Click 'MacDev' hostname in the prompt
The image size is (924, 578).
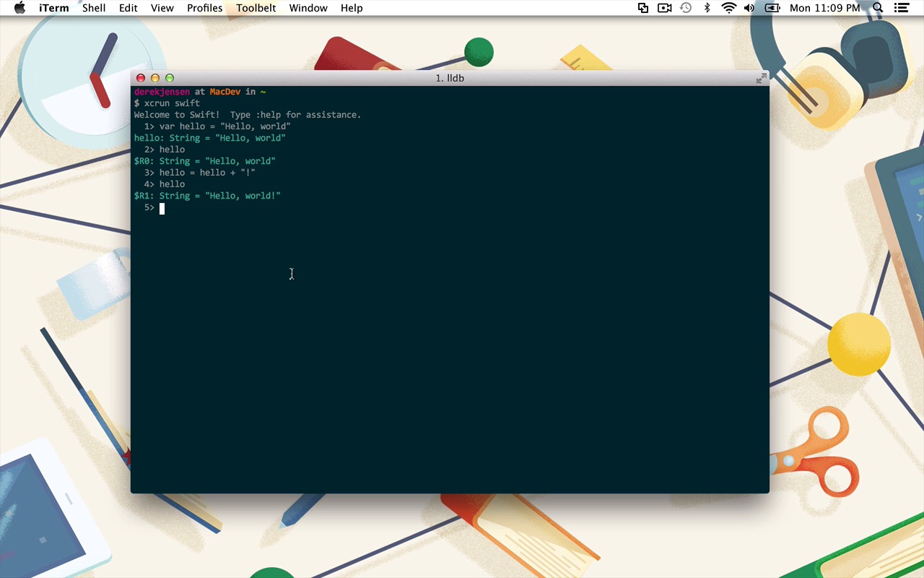tap(225, 92)
